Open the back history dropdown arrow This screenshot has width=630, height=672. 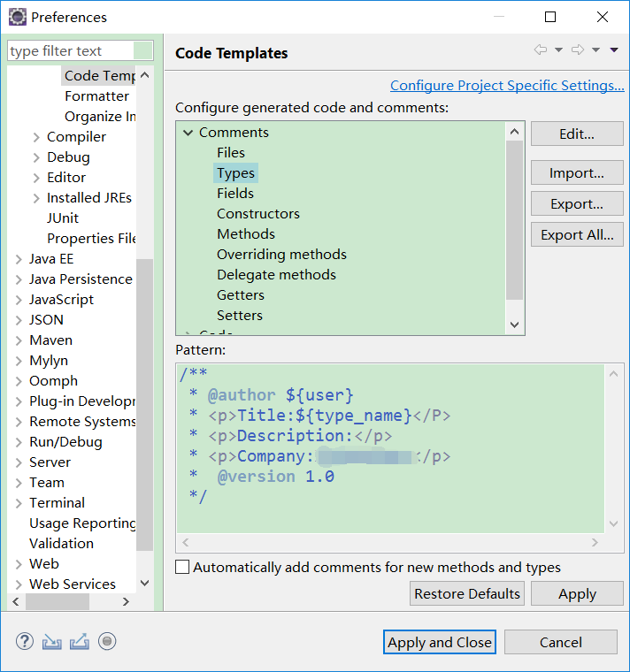tap(558, 50)
